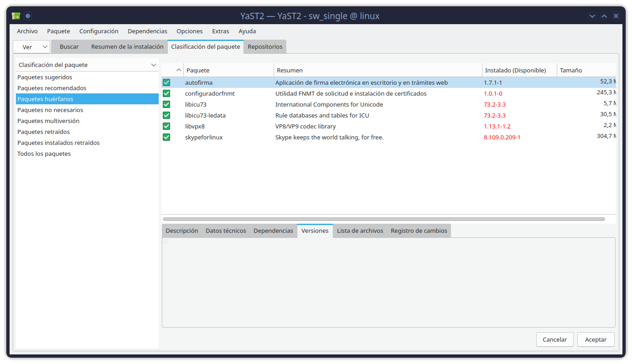Select Paquetes no necesarios in the list
Image resolution: width=632 pixels, height=364 pixels.
pos(50,110)
